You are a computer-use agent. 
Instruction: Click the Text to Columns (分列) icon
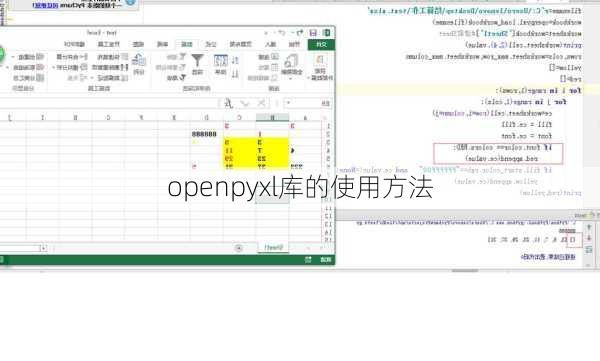[x=139, y=60]
